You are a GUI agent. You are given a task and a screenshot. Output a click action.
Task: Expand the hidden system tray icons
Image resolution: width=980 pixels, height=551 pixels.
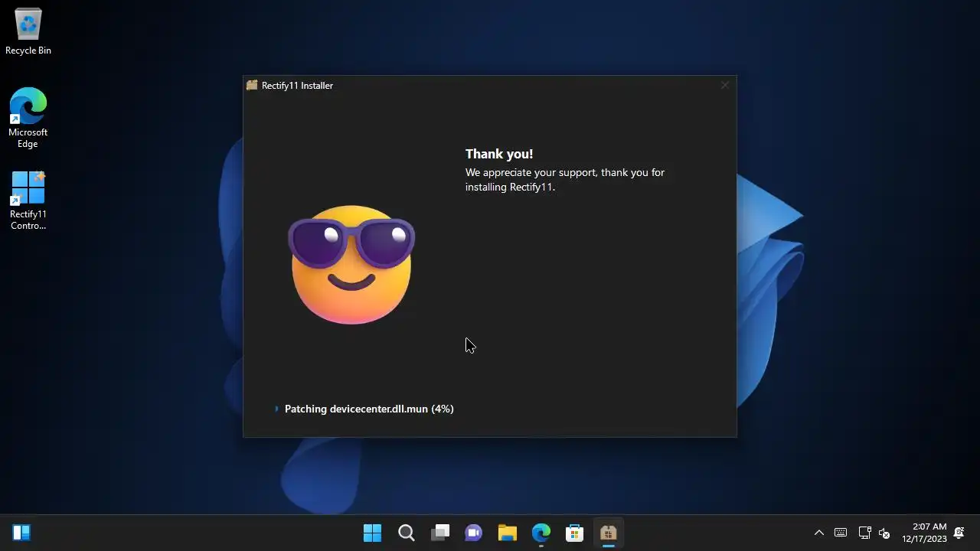[818, 533]
